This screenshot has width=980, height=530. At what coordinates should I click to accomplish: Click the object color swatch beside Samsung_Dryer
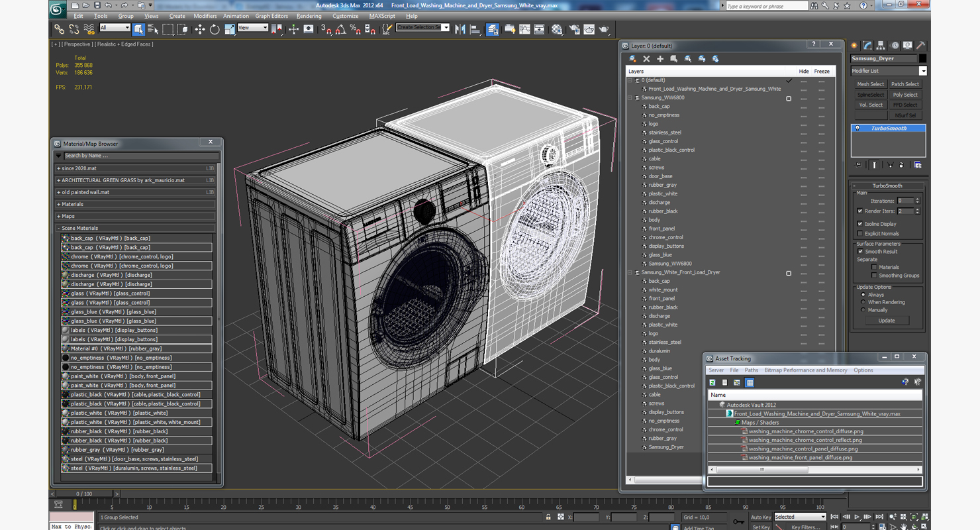pos(923,58)
